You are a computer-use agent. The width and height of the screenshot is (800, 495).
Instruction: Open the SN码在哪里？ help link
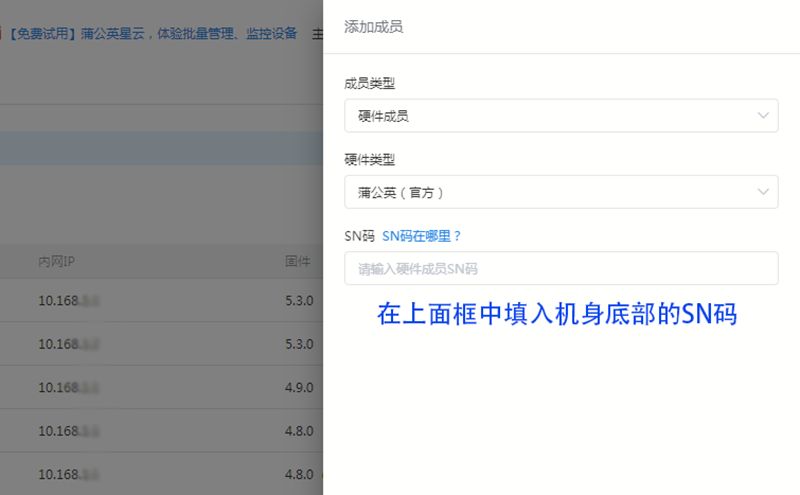pos(421,236)
